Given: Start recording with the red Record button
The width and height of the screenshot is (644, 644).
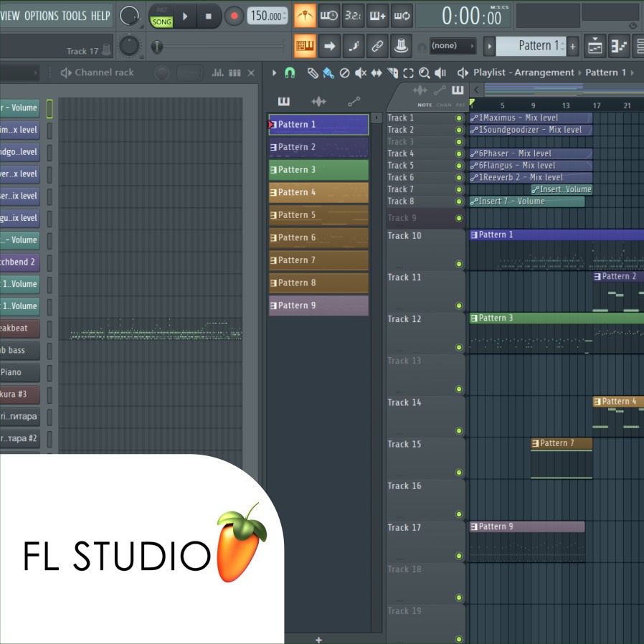Looking at the screenshot, I should point(234,16).
